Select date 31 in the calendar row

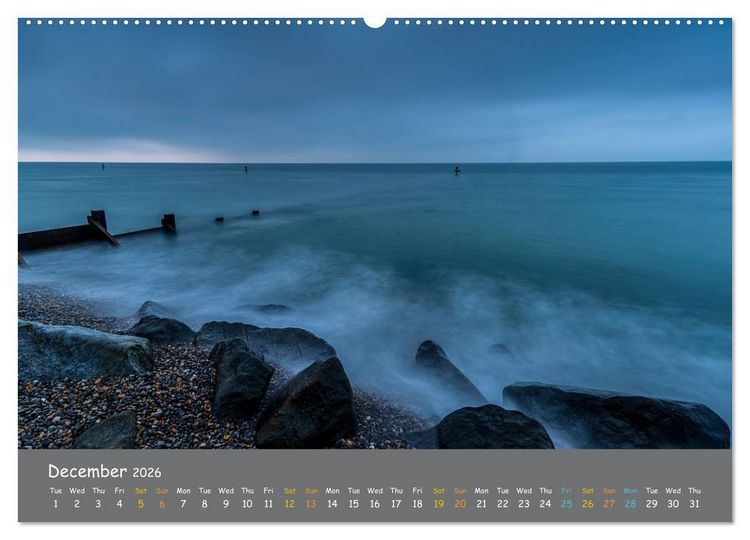pos(694,504)
